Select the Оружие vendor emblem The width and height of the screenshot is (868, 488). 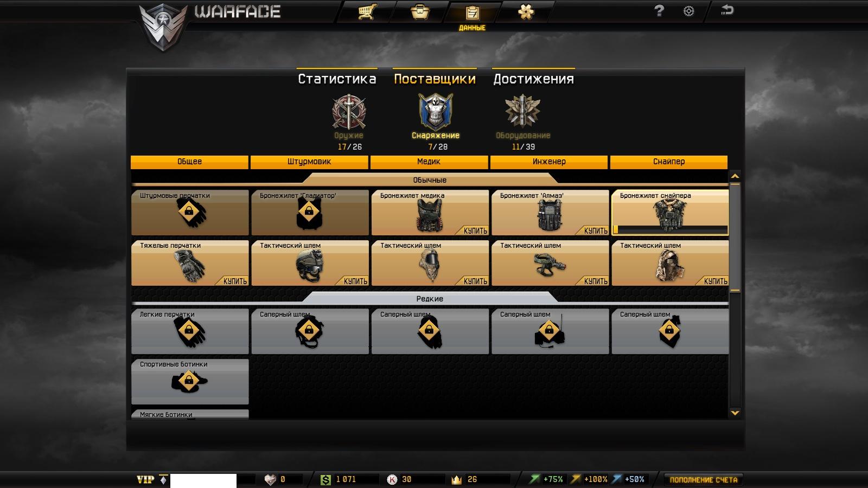click(349, 111)
